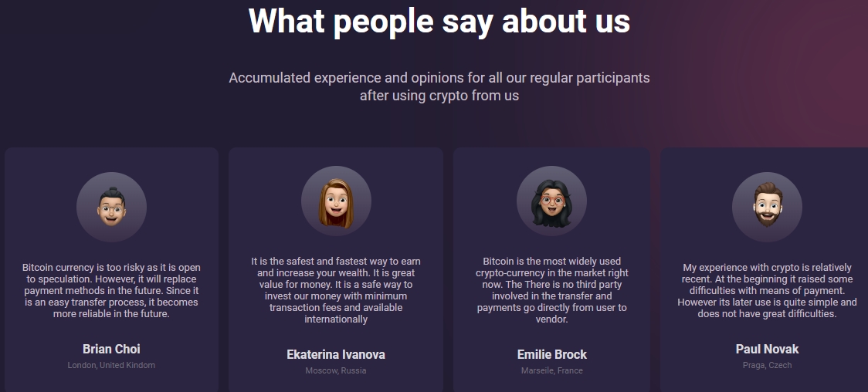
Task: Select the Ekaterina Ivanova name label
Action: coord(336,354)
